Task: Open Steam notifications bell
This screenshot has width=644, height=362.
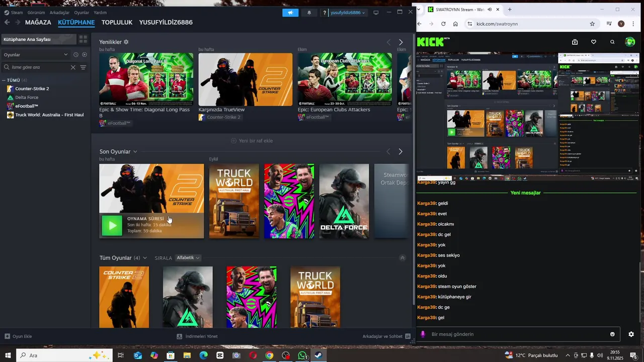Action: pos(309,13)
